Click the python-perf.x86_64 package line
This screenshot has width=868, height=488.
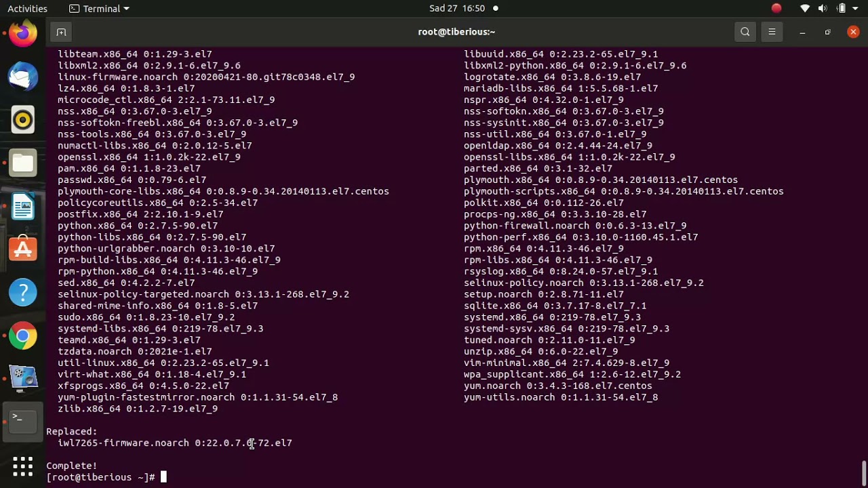580,237
